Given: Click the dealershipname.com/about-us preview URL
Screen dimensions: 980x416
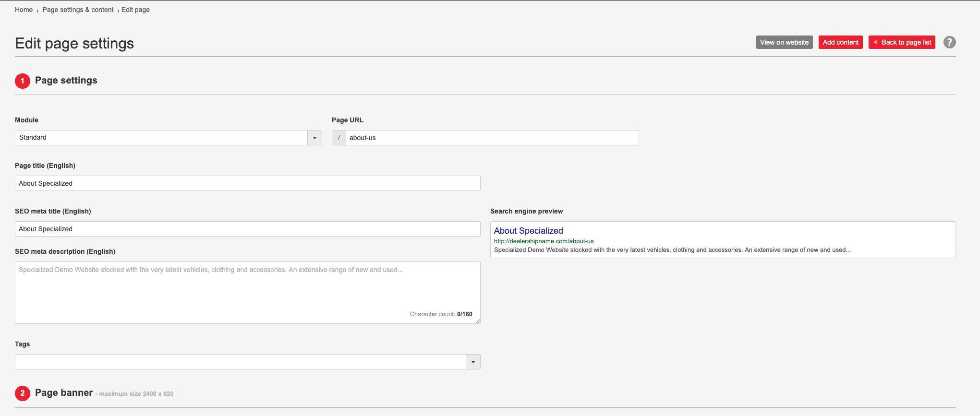Looking at the screenshot, I should 544,241.
